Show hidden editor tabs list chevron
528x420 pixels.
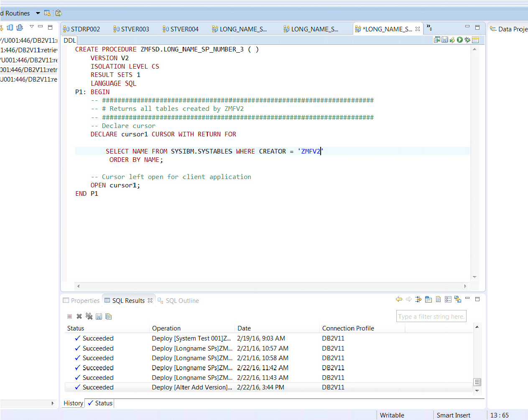(429, 28)
